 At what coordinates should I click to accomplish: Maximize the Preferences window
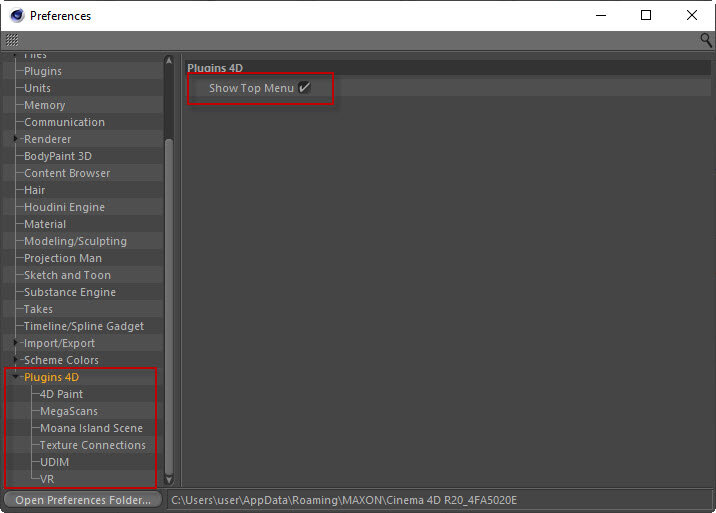(x=646, y=16)
